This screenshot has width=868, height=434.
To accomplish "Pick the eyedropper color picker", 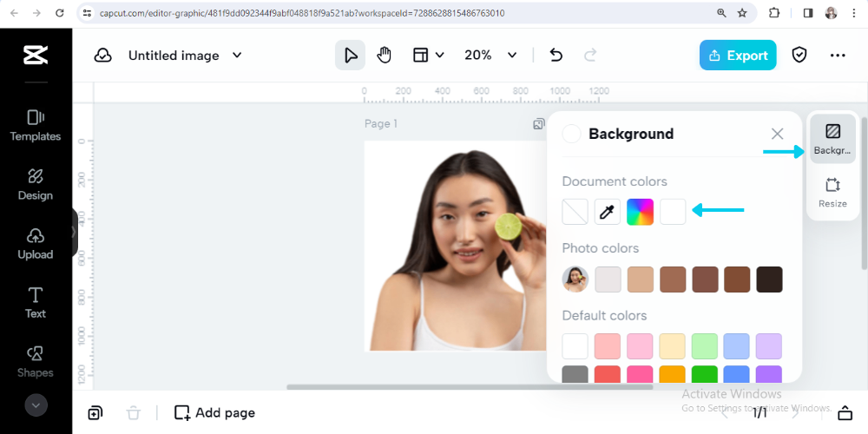I will [608, 212].
